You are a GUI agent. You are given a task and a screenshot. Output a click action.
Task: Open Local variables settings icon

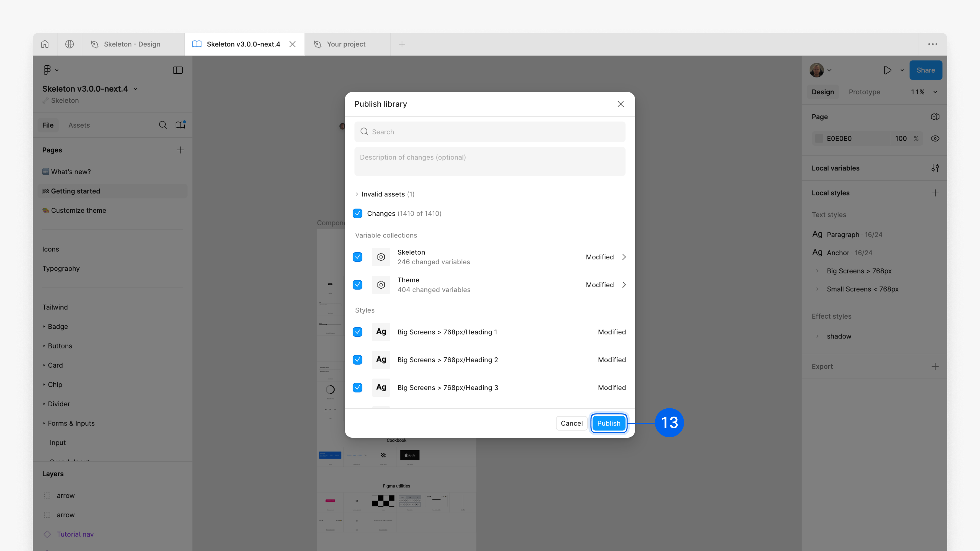pos(936,168)
